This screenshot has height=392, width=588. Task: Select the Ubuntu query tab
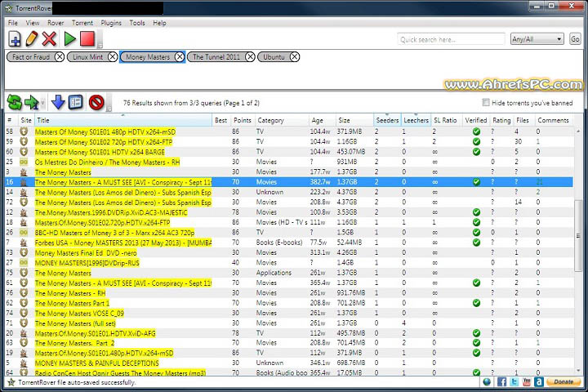point(274,57)
